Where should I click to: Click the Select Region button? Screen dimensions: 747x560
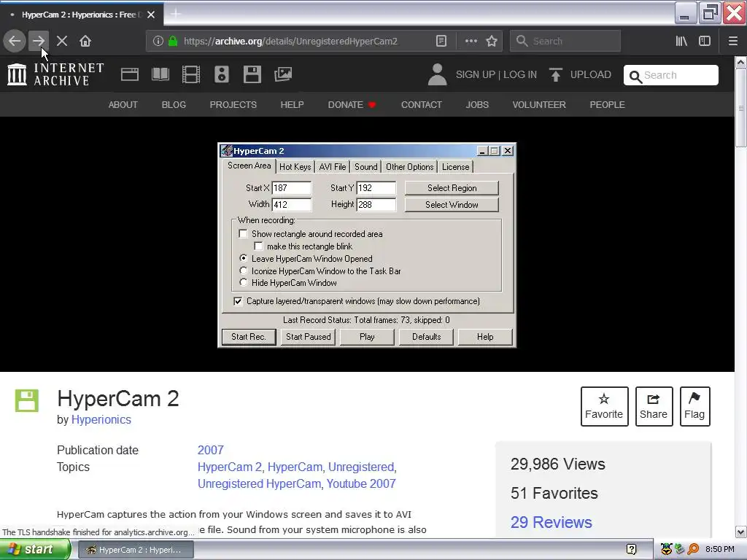click(452, 188)
